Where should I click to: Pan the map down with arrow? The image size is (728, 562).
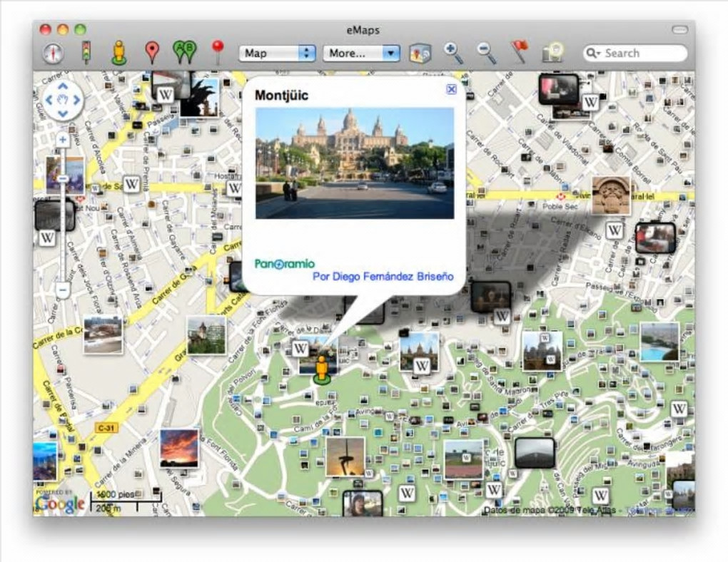coord(63,113)
